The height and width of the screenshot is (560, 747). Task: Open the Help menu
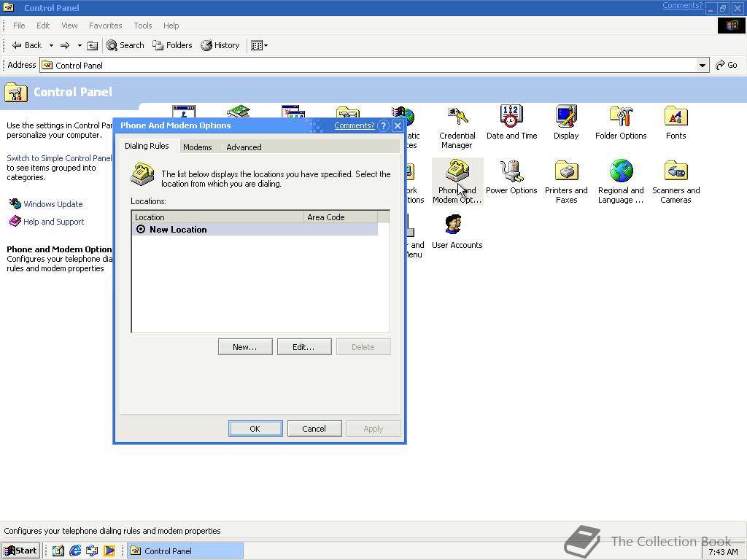(x=171, y=26)
